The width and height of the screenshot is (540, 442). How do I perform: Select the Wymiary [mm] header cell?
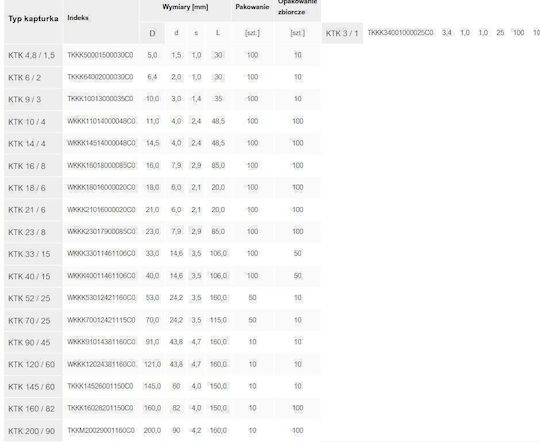(x=185, y=7)
